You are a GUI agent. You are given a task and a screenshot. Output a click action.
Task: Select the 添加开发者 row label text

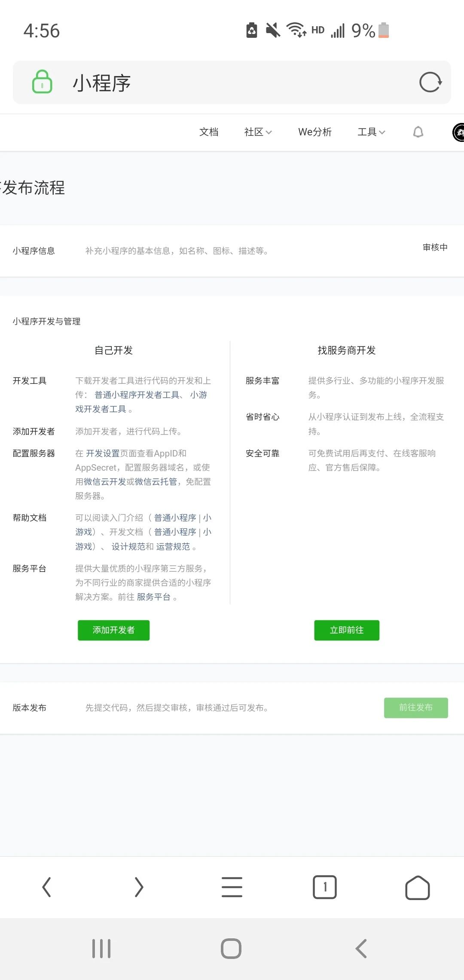34,431
